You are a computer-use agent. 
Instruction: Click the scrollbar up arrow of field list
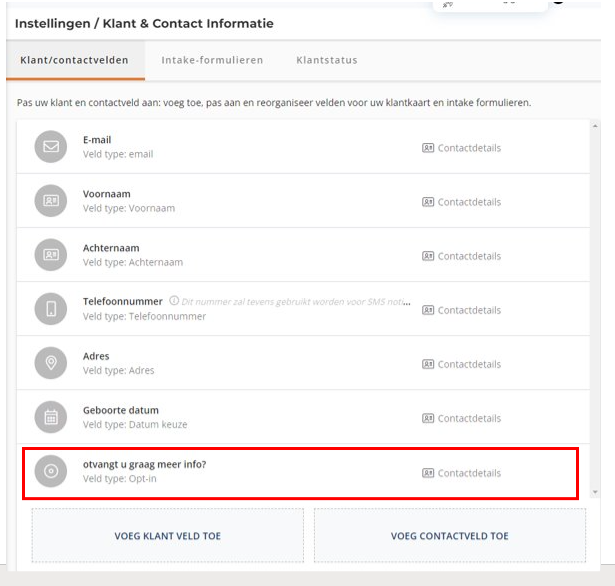click(x=595, y=126)
